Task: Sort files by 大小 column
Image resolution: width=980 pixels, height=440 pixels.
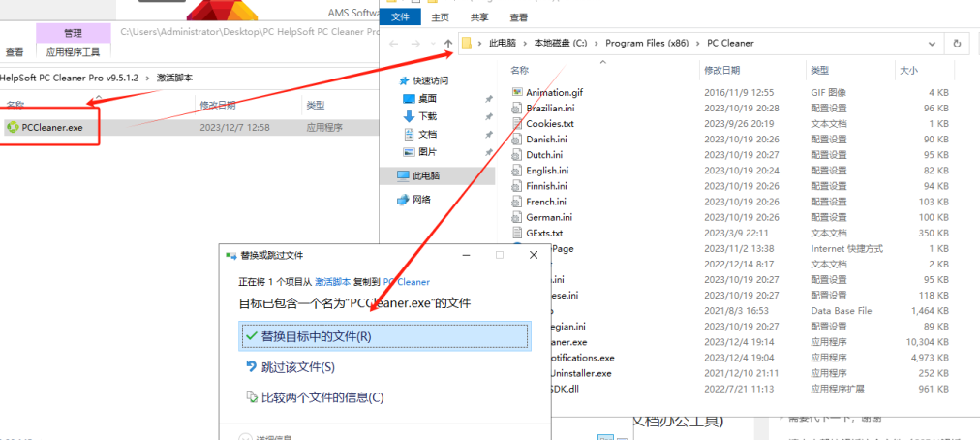Action: click(x=908, y=70)
